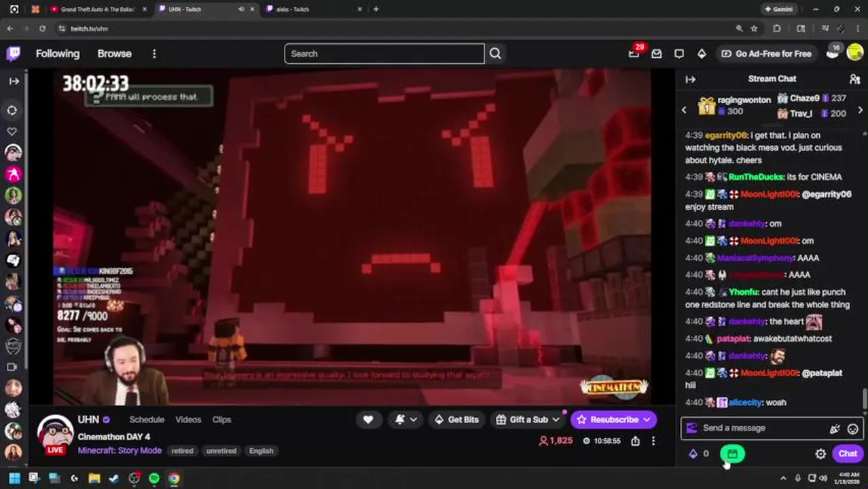Show next gift leaderboard entries
The height and width of the screenshot is (489, 868).
(x=860, y=109)
